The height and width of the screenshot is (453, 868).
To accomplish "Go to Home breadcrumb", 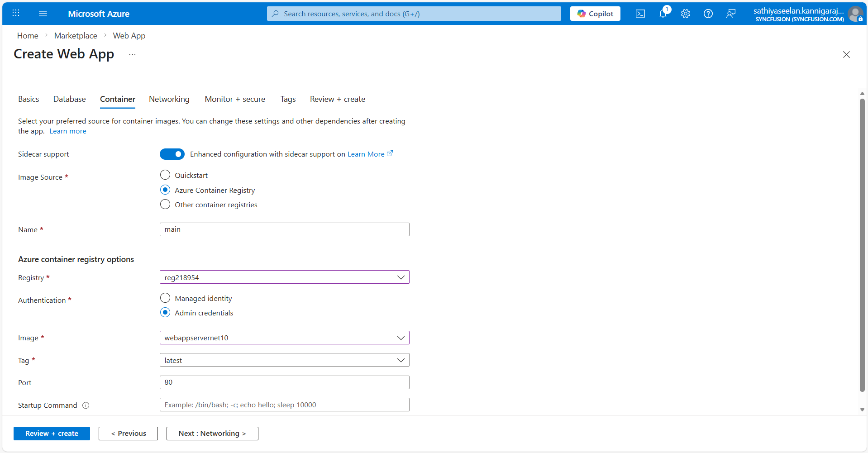I will click(28, 36).
